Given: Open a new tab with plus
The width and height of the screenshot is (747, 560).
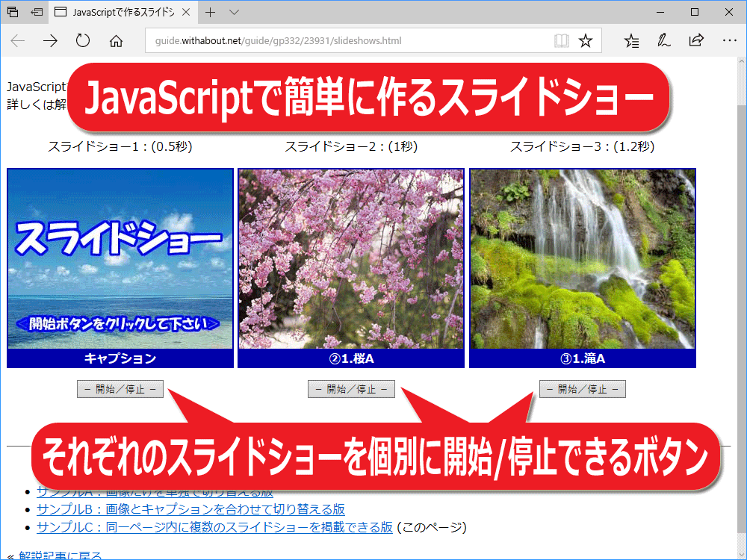Looking at the screenshot, I should [x=210, y=13].
